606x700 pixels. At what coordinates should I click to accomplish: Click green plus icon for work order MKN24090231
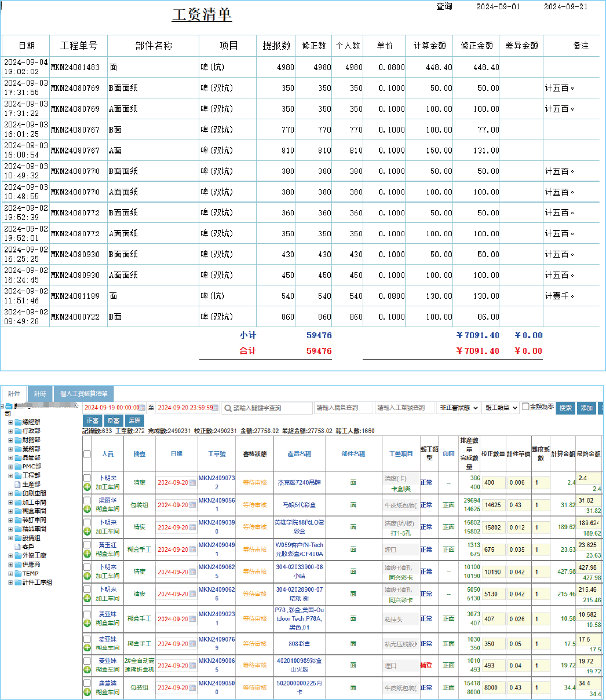point(87,624)
